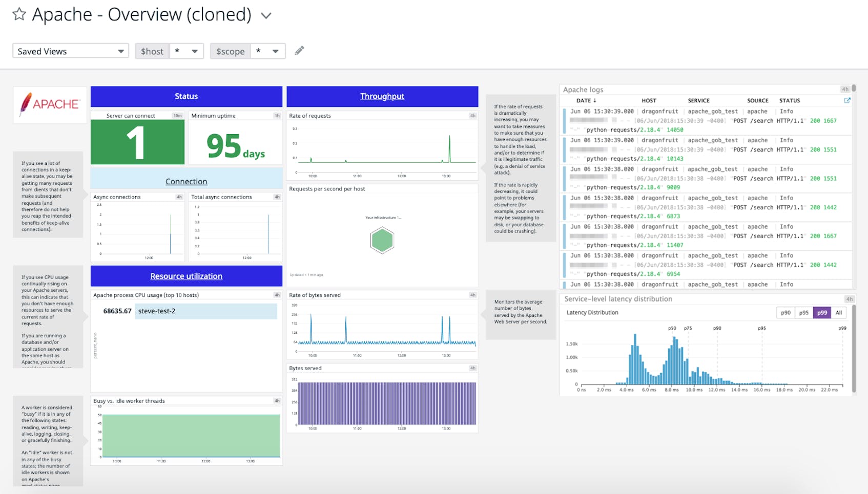Open the Throughput section link
The image size is (868, 494).
click(x=382, y=96)
